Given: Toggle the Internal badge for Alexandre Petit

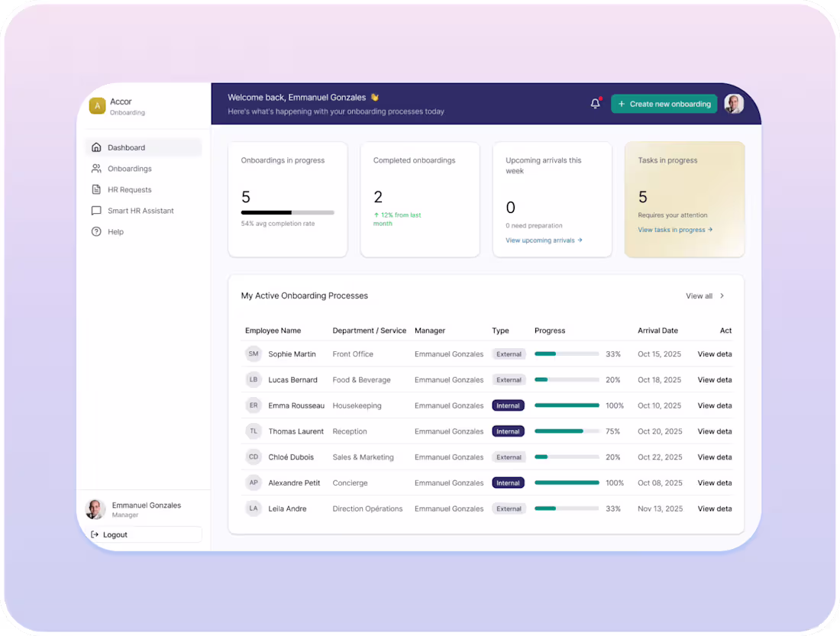Looking at the screenshot, I should 509,483.
